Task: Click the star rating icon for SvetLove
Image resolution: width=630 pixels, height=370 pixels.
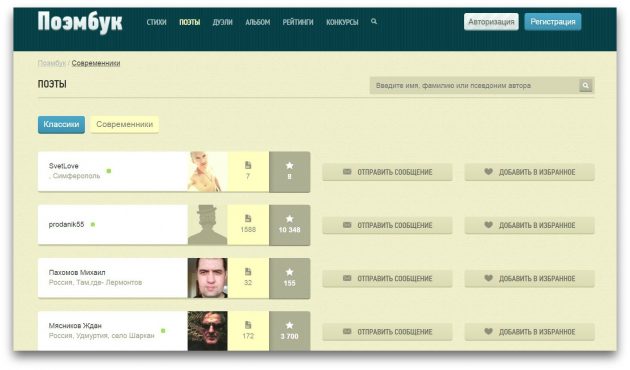Action: click(x=289, y=166)
